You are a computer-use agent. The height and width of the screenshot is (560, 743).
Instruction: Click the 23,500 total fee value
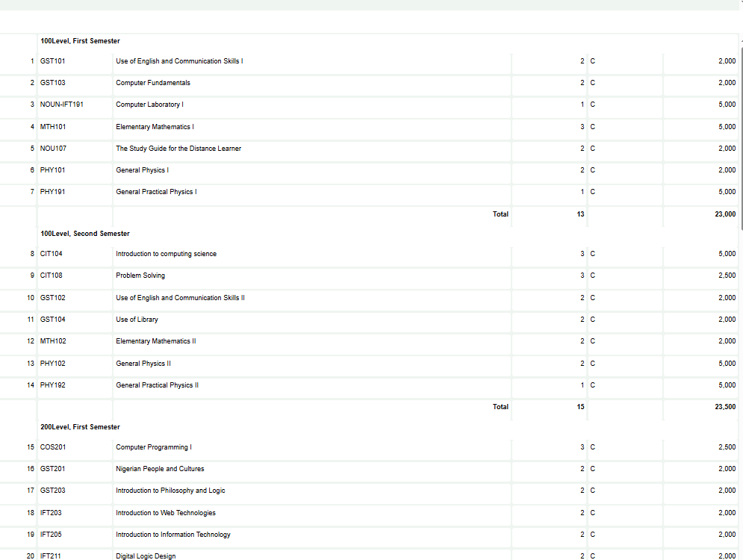725,406
